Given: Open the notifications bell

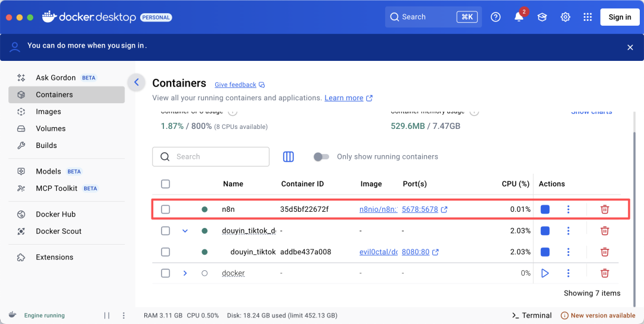Looking at the screenshot, I should tap(519, 17).
